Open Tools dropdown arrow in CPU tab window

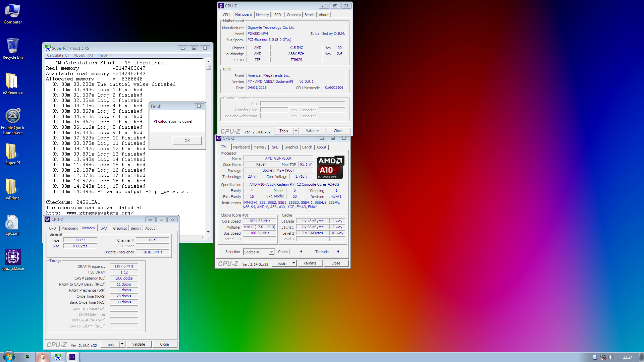coord(293,263)
